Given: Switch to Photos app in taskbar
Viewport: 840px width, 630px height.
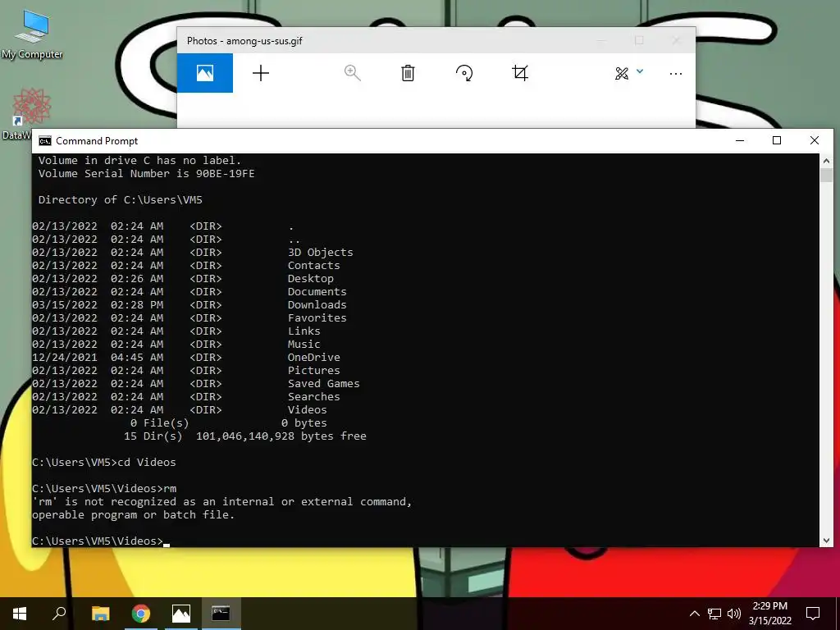Looking at the screenshot, I should (x=181, y=614).
